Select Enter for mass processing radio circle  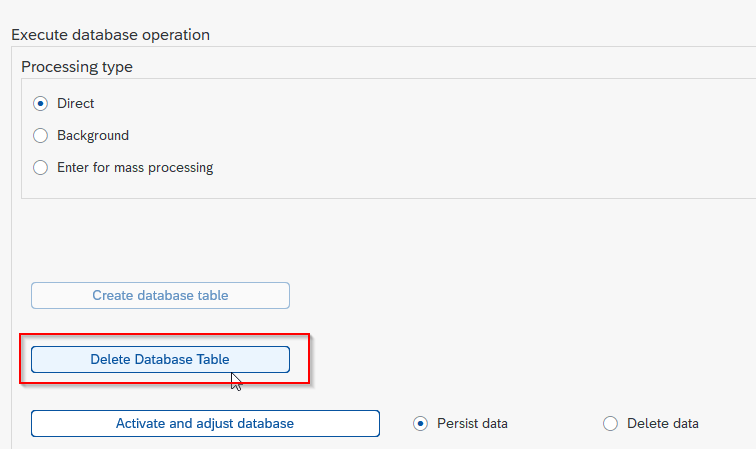pos(40,167)
